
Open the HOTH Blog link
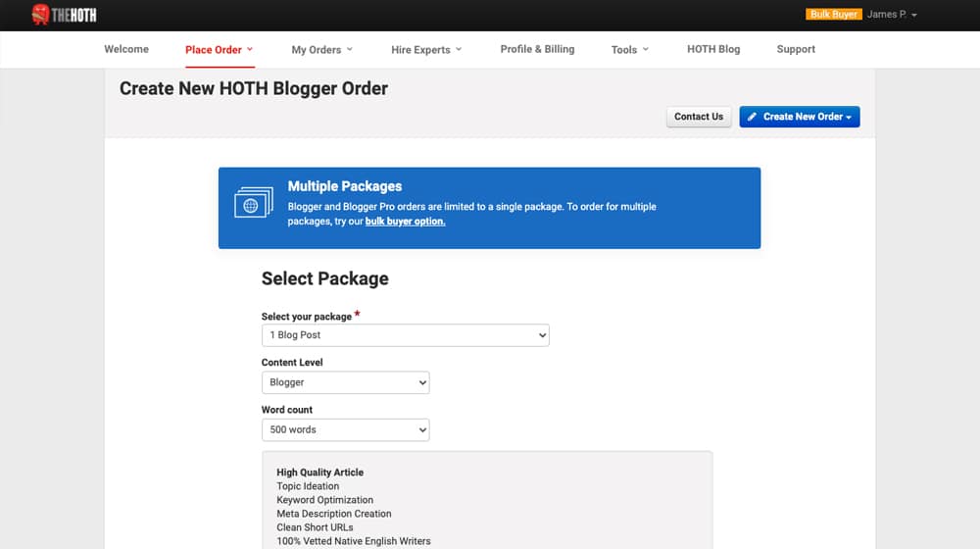click(x=713, y=49)
